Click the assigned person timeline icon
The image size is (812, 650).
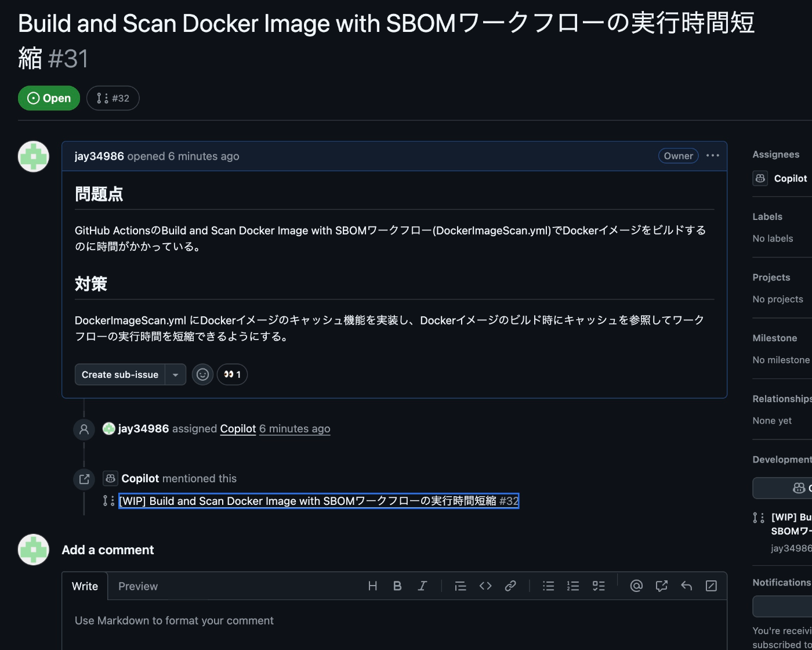point(84,429)
